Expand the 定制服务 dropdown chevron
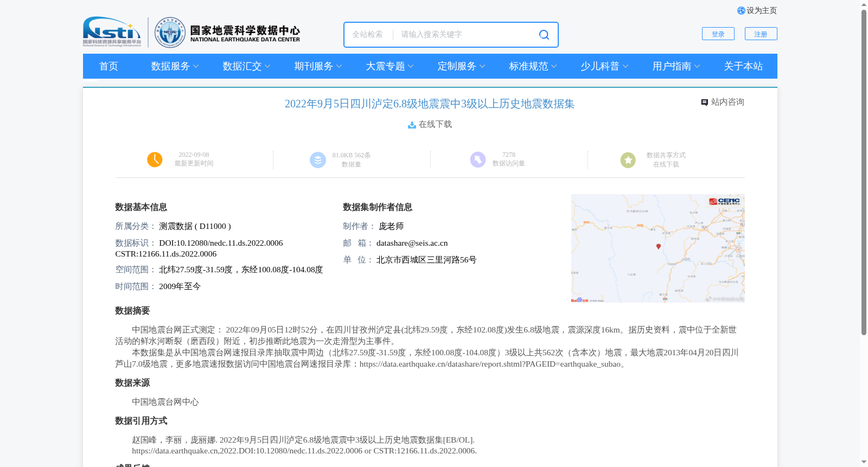The height and width of the screenshot is (467, 868). point(482,67)
